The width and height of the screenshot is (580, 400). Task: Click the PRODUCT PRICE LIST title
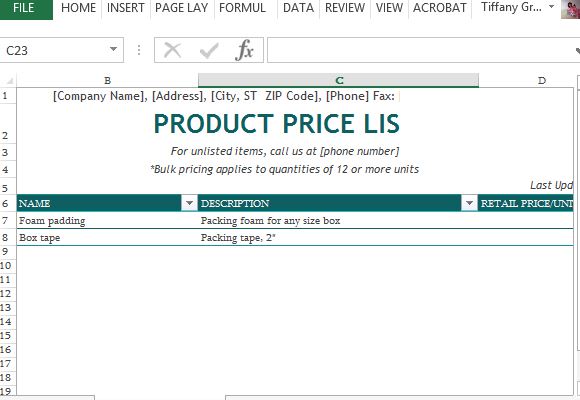(x=277, y=124)
